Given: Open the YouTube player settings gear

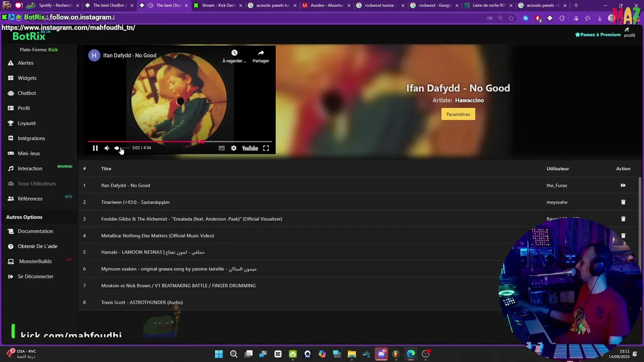Looking at the screenshot, I should coord(233,148).
